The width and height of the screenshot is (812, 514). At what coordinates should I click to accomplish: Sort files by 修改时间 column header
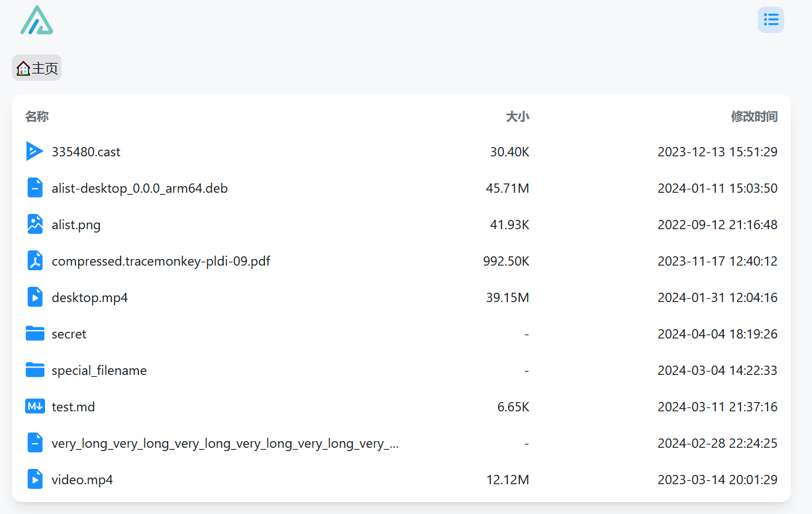[754, 117]
